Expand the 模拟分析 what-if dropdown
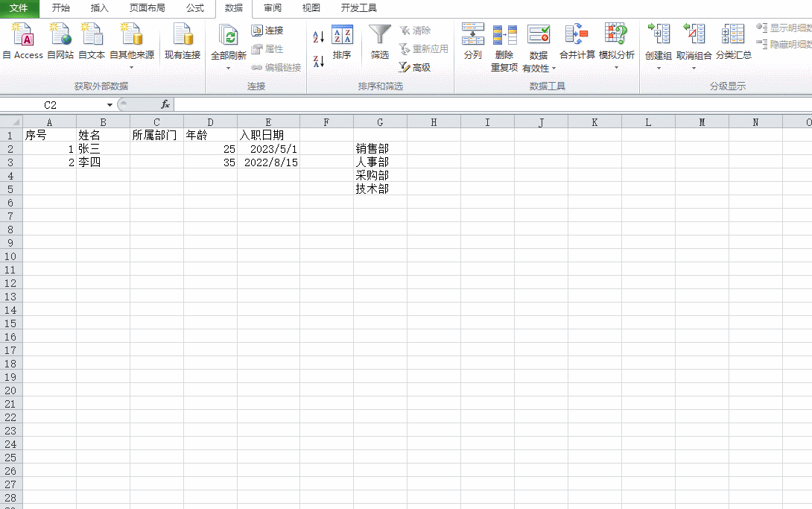 coord(616,68)
